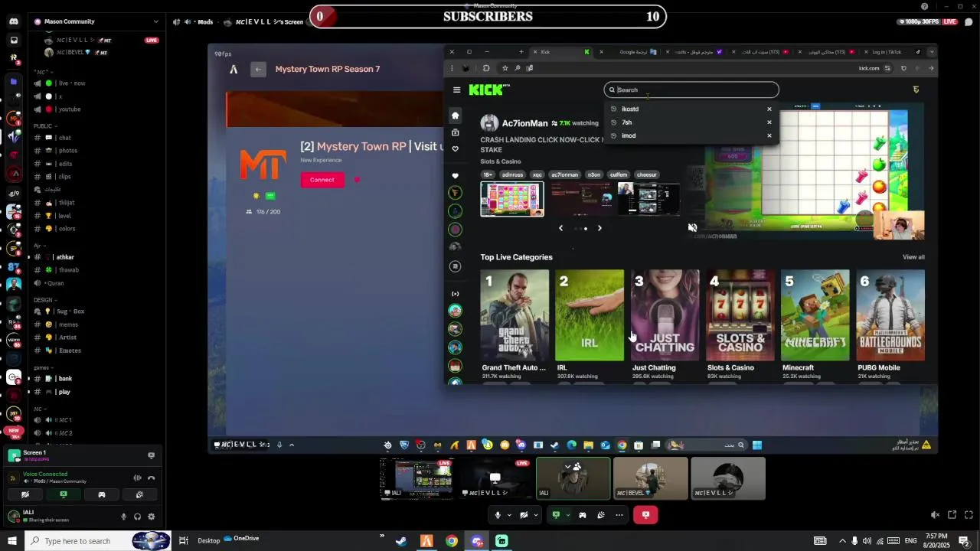Viewport: 980px width, 551px height.
Task: Open soundboard in voice panel
Action: (x=139, y=494)
